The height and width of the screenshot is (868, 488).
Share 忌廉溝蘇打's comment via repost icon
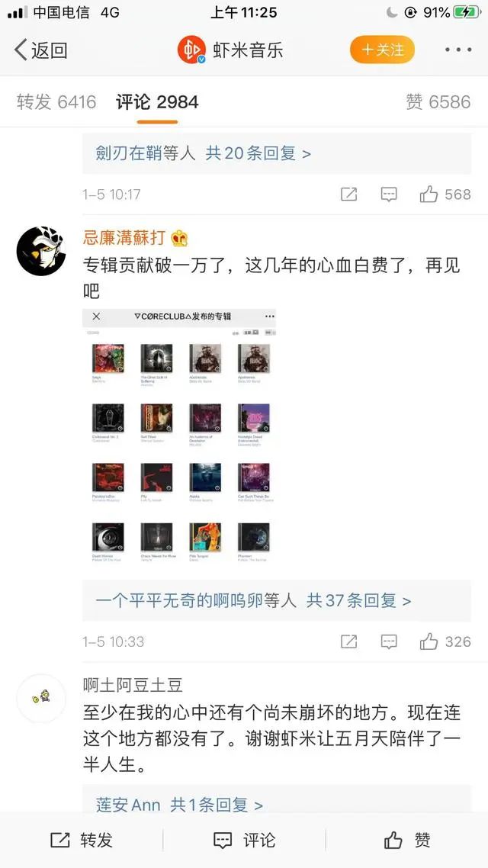coord(348,641)
